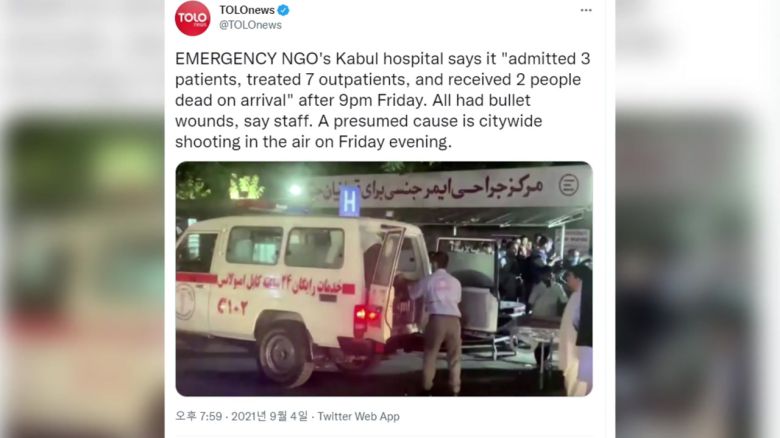
Task: Open the @TOLOnews handle link
Action: [250, 25]
